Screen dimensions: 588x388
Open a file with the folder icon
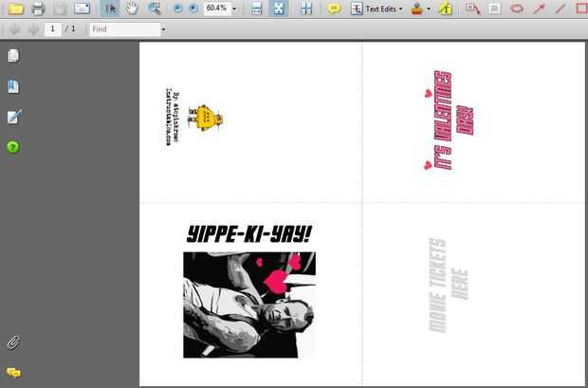15,8
